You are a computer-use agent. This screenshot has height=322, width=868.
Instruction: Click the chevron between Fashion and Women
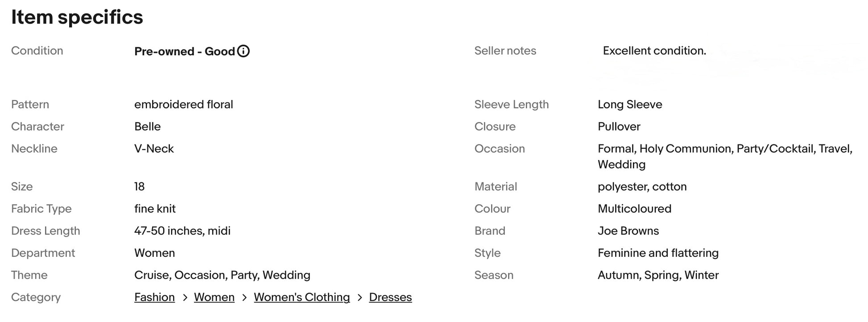[x=185, y=297]
